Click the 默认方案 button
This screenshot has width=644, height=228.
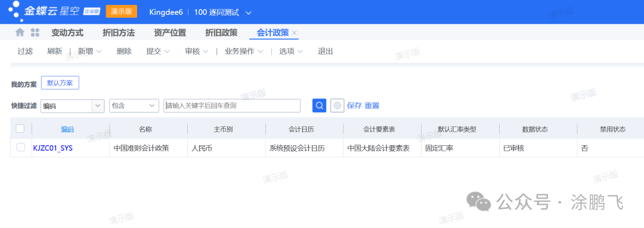[x=60, y=83]
